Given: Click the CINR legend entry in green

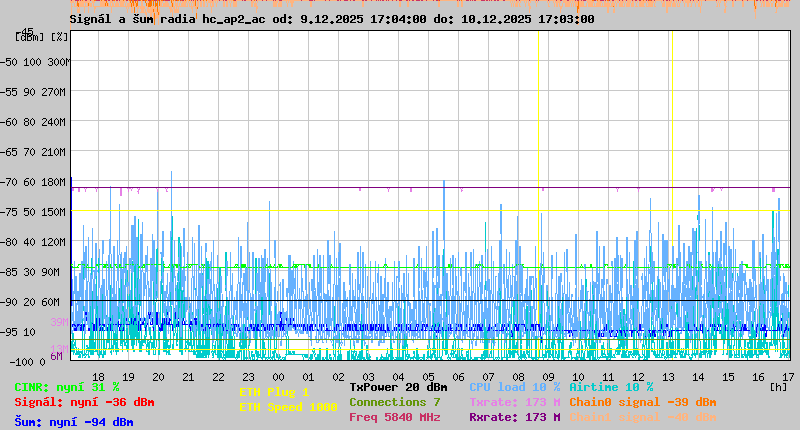Looking at the screenshot, I should click(67, 387).
